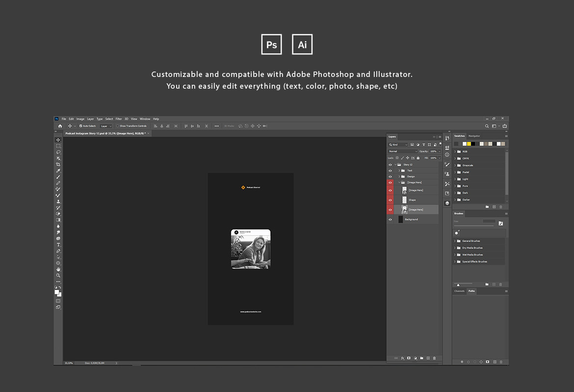This screenshot has width=574, height=392.
Task: Click the Home icon in options bar
Action: click(60, 126)
